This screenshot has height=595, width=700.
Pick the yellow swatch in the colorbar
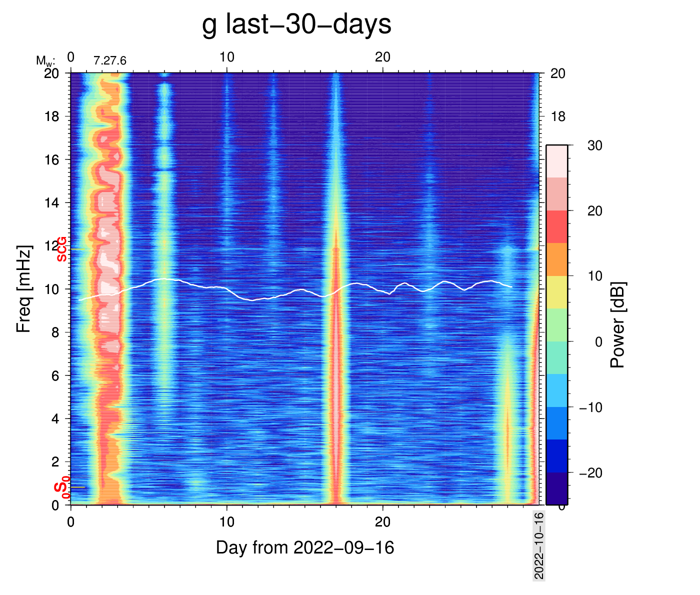[x=556, y=292]
